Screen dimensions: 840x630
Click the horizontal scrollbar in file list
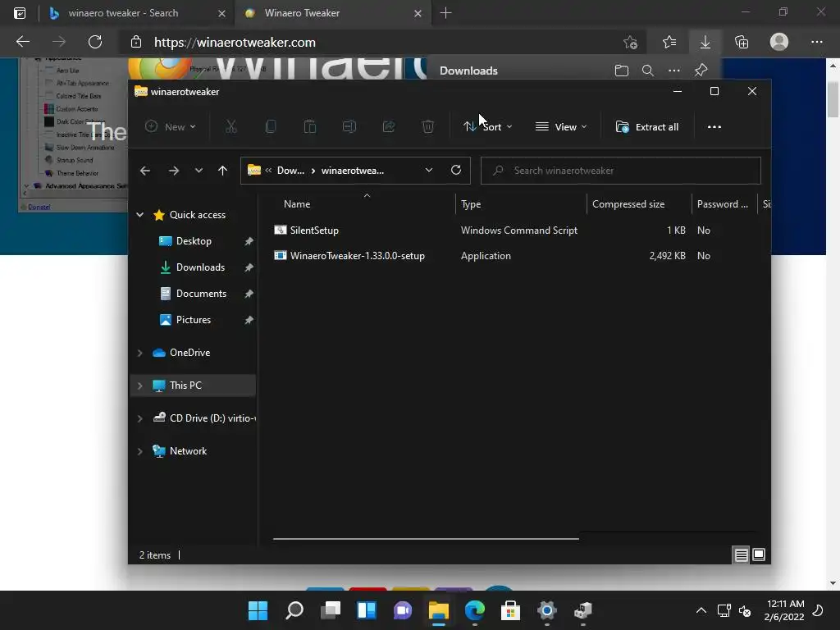point(426,538)
